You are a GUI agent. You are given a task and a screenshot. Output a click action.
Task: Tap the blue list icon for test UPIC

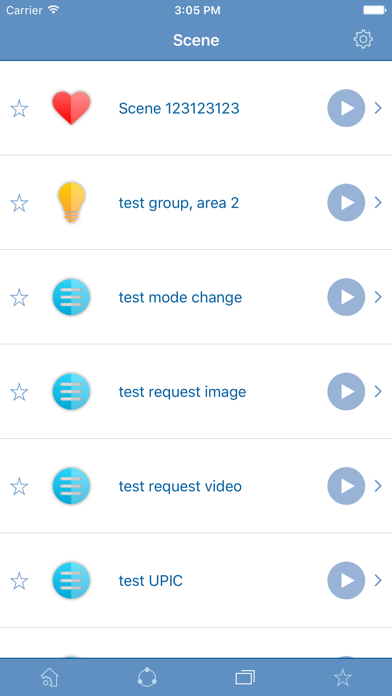pyautogui.click(x=71, y=581)
